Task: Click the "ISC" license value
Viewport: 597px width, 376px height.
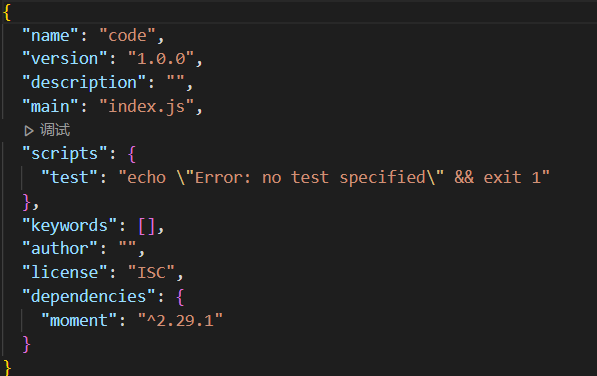Action: click(x=151, y=272)
